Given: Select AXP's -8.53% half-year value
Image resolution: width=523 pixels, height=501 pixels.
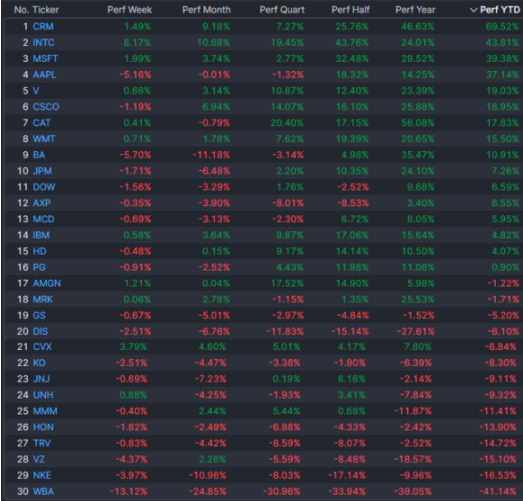Looking at the screenshot, I should [x=353, y=203].
